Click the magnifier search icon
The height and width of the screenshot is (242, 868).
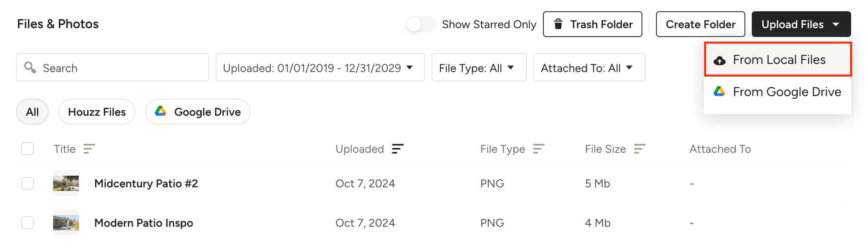pos(30,67)
